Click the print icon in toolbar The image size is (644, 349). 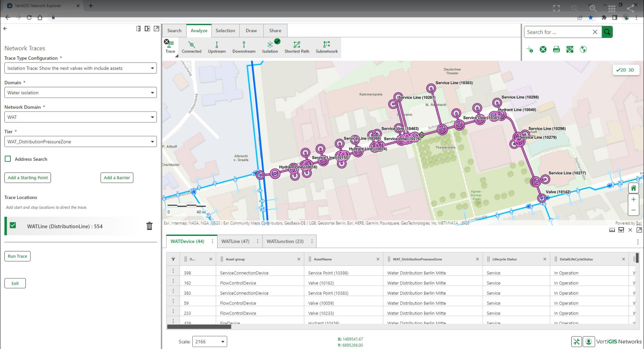tap(556, 50)
